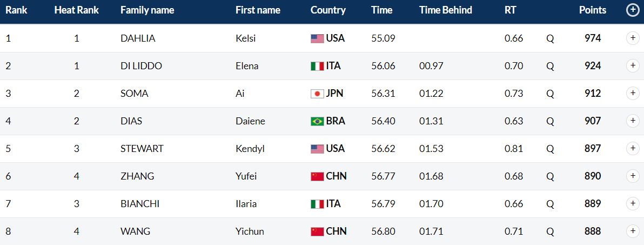
Task: Open athlete STEWART family name
Action: pos(142,148)
